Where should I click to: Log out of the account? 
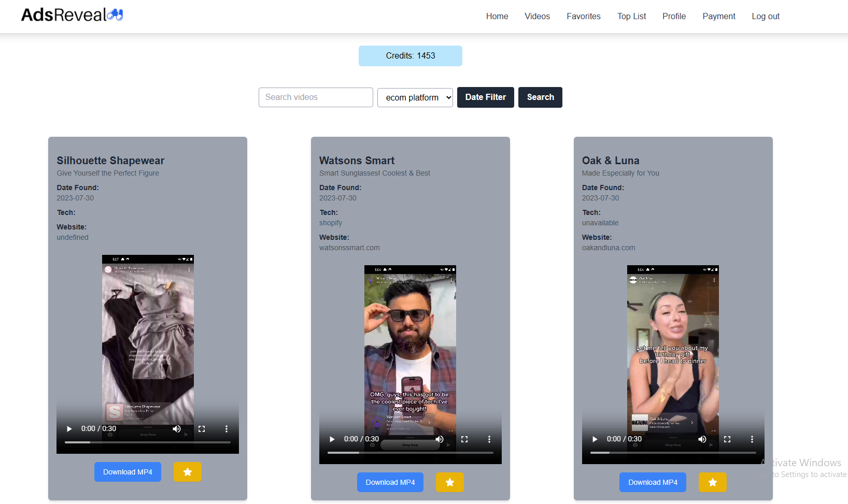click(766, 16)
